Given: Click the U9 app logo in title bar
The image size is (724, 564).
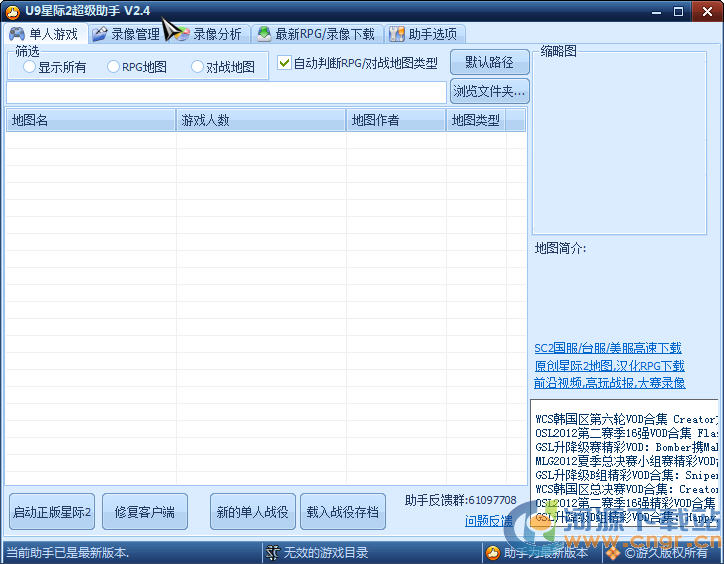Looking at the screenshot, I should (13, 11).
